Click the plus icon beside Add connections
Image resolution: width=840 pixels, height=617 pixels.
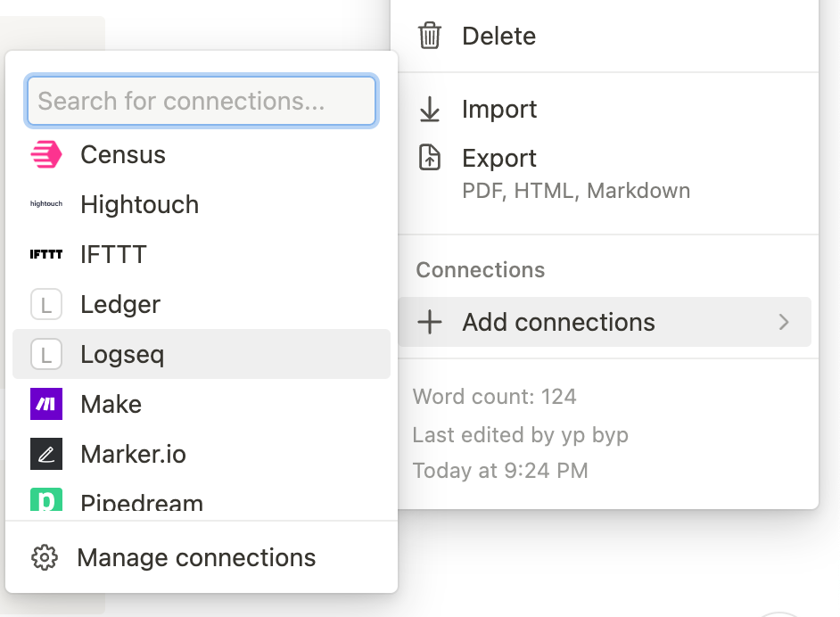coord(430,323)
